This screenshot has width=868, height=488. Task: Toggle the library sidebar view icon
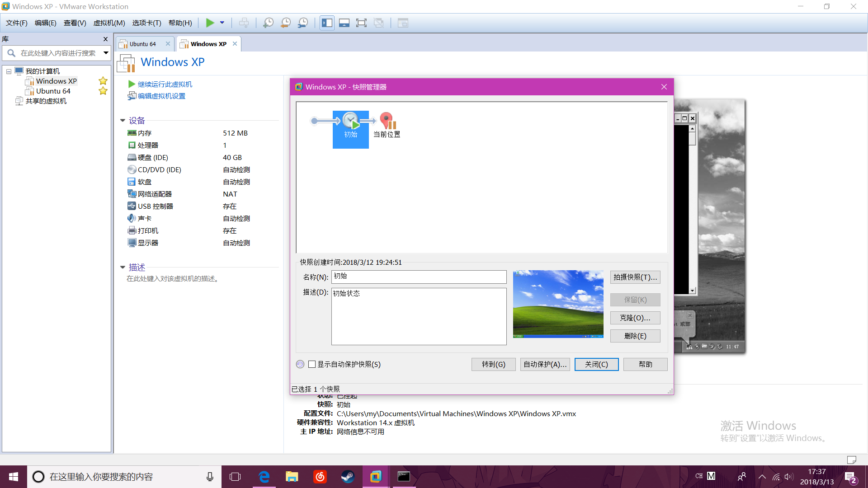point(327,23)
